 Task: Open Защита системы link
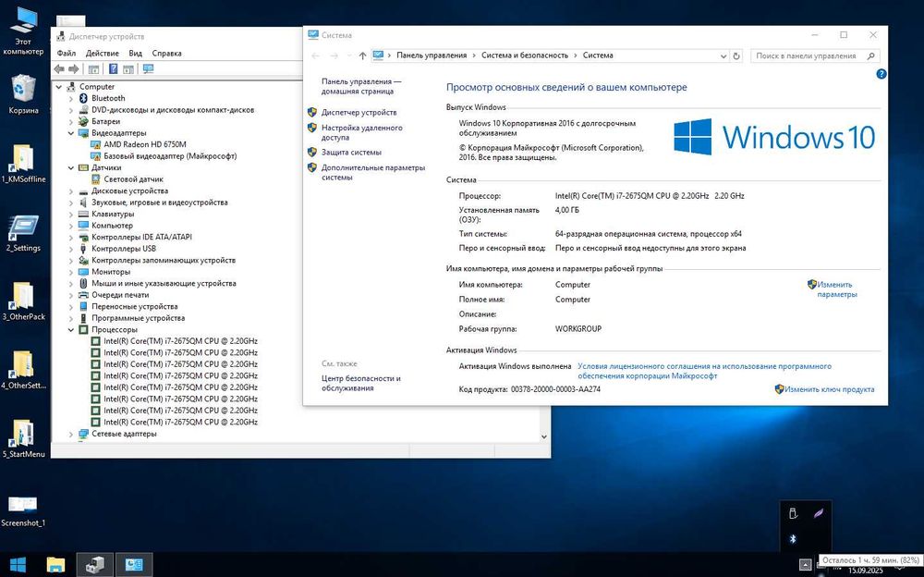coord(351,153)
